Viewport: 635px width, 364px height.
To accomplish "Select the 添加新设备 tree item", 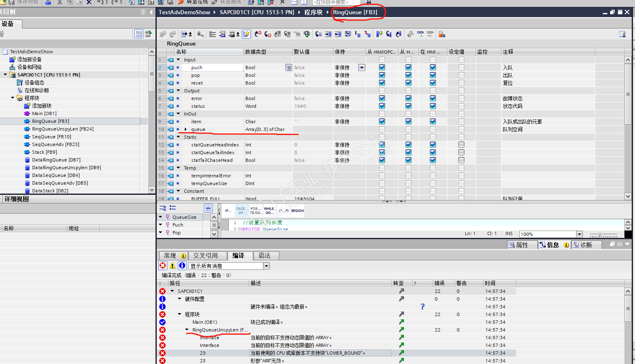I will coord(29,59).
